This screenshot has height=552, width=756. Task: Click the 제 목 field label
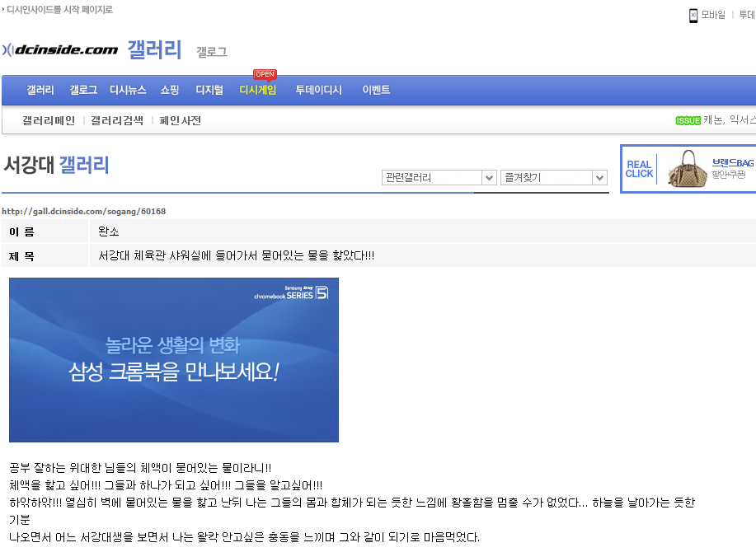point(21,256)
